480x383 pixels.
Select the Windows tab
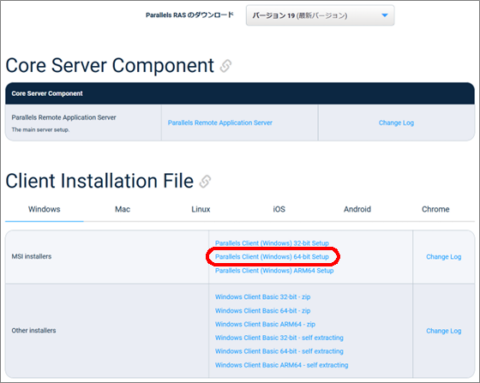coord(44,209)
